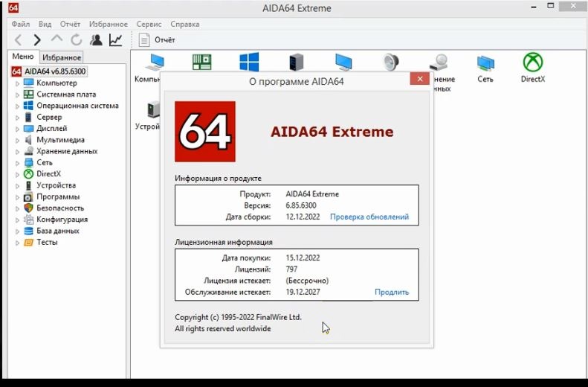Screen dimensions: 588x387
Task: Open the Multimedia speaker icon in main pane
Action: (x=391, y=62)
